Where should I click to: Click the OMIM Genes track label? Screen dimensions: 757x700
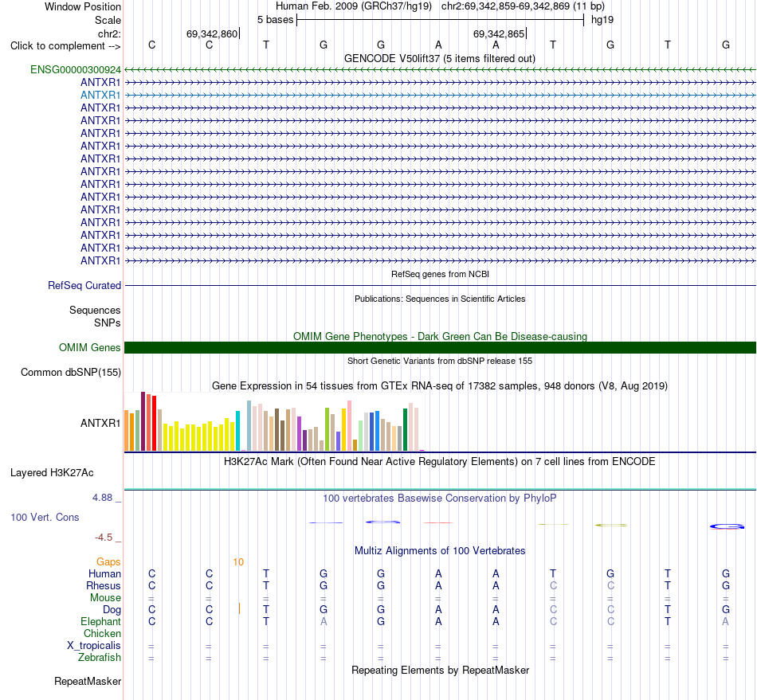click(90, 348)
